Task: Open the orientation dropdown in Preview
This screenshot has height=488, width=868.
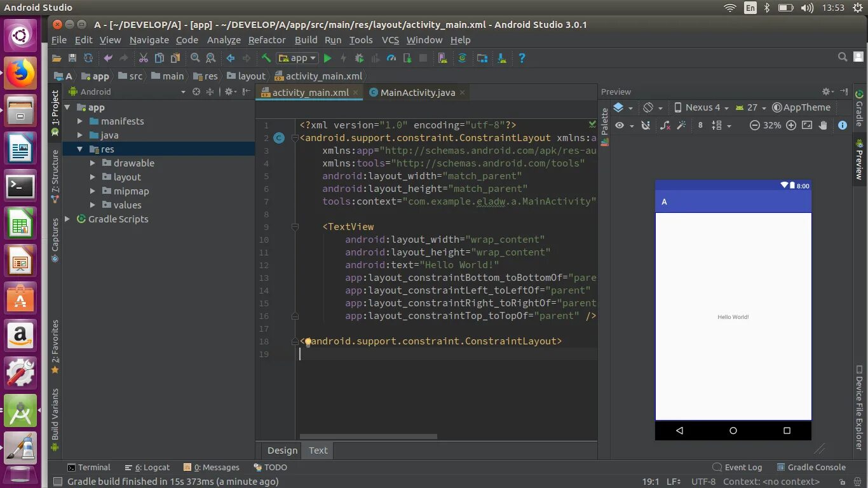Action: point(653,107)
